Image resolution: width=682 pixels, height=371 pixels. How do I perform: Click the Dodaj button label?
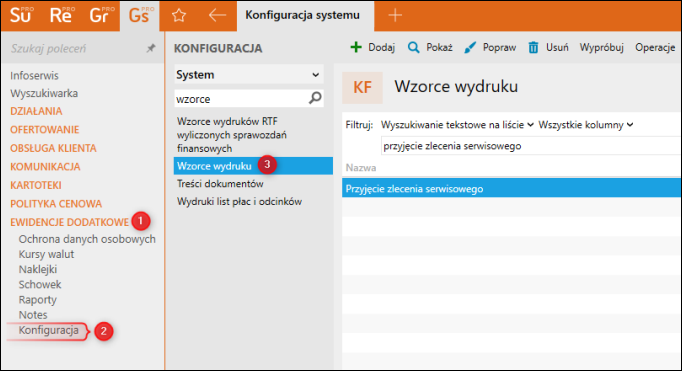tap(381, 47)
